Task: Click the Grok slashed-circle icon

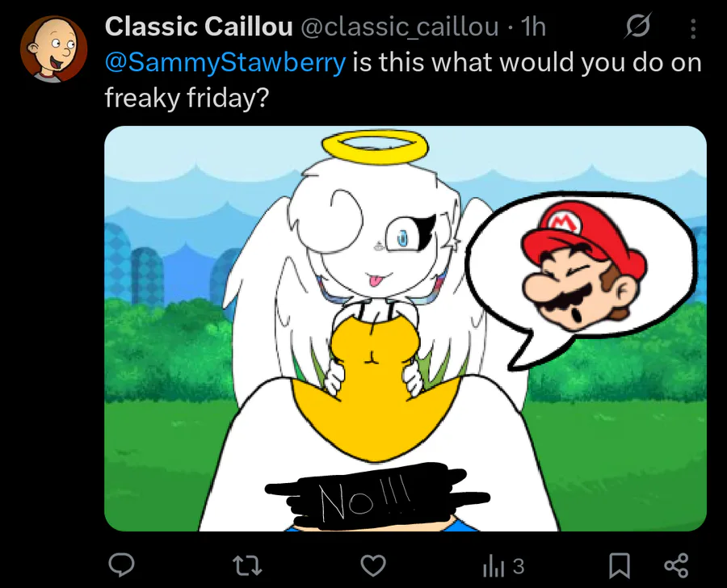Action: click(638, 26)
